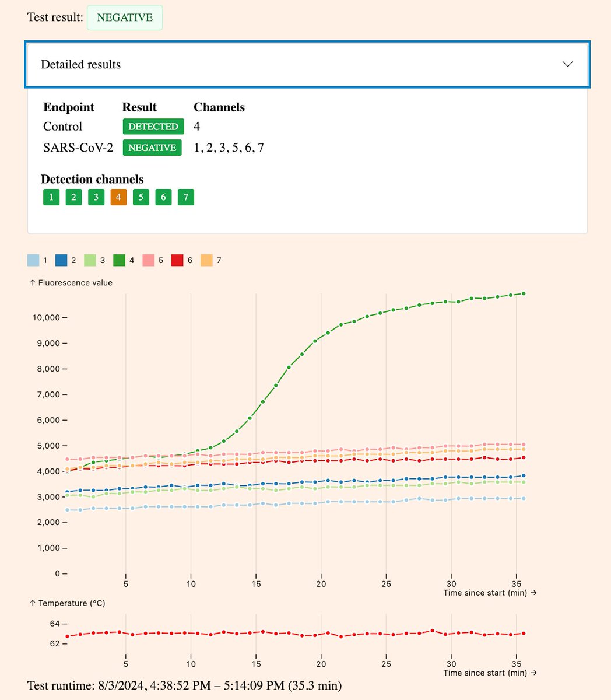
Task: Toggle pink legend swatch for series 5
Action: [x=149, y=260]
